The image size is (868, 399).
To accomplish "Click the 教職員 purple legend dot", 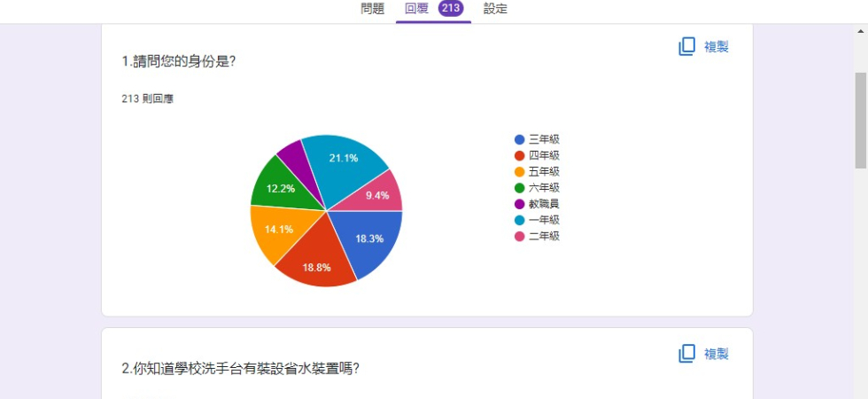I will pos(520,204).
